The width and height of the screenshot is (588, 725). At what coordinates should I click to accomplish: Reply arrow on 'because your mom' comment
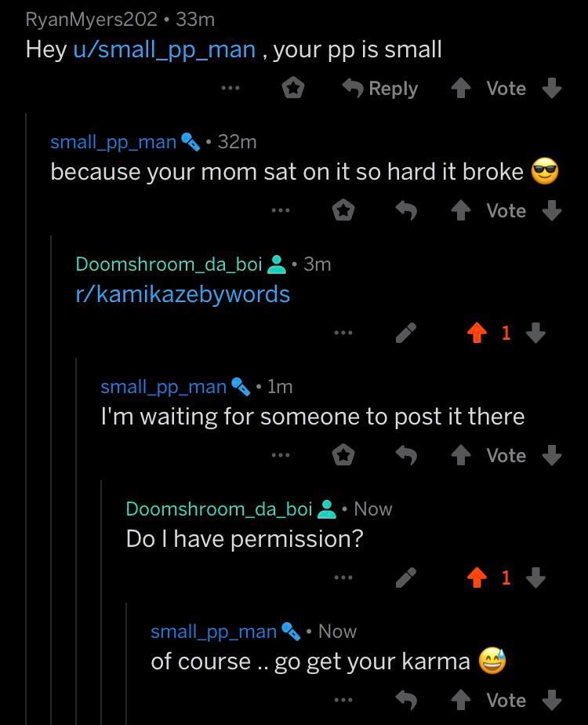(x=406, y=210)
